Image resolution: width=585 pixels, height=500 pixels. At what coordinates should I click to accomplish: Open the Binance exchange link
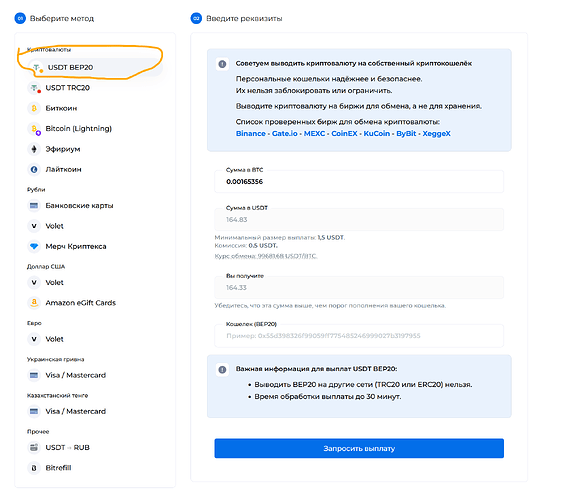coord(251,134)
